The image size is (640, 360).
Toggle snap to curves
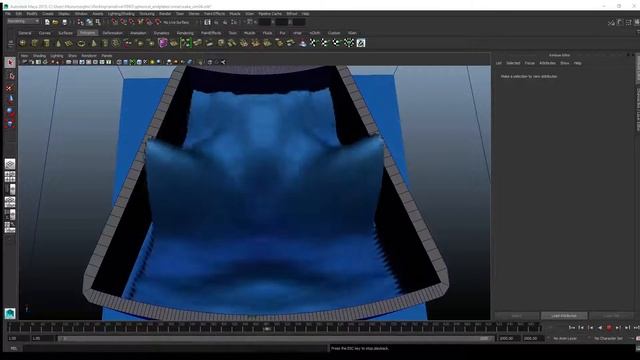[123, 22]
